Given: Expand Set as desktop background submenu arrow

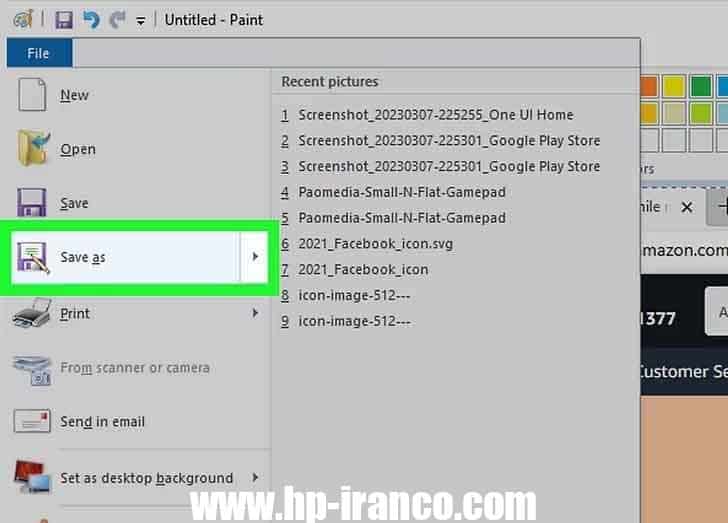Looking at the screenshot, I should pos(255,478).
